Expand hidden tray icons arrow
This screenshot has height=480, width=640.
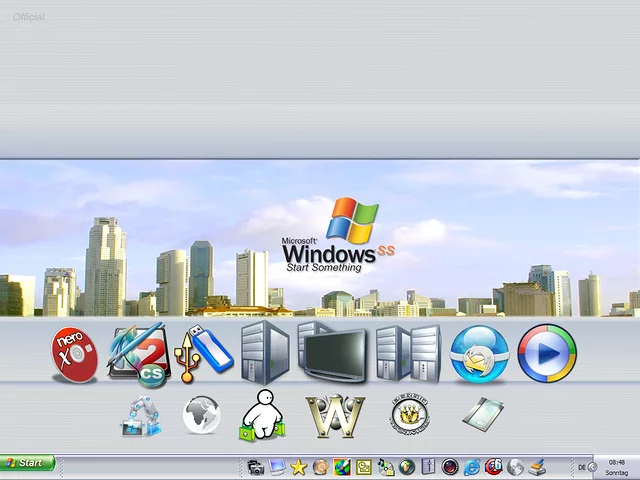pyautogui.click(x=593, y=467)
